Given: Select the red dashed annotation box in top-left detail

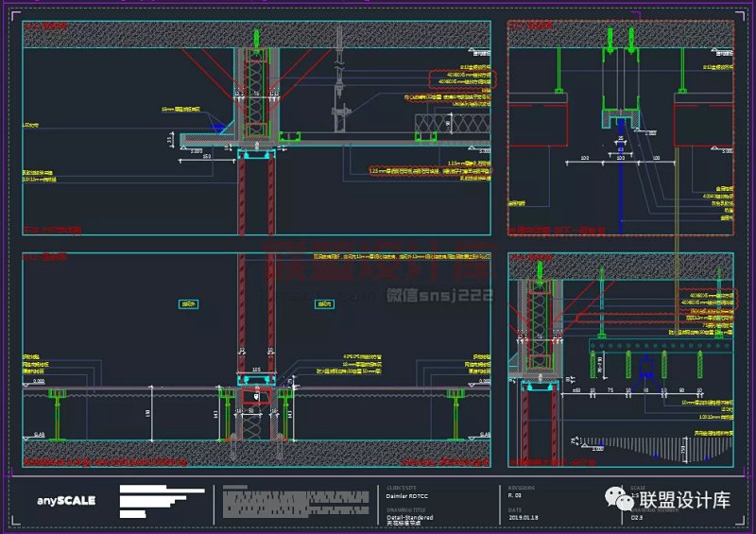Looking at the screenshot, I should pyautogui.click(x=460, y=79).
